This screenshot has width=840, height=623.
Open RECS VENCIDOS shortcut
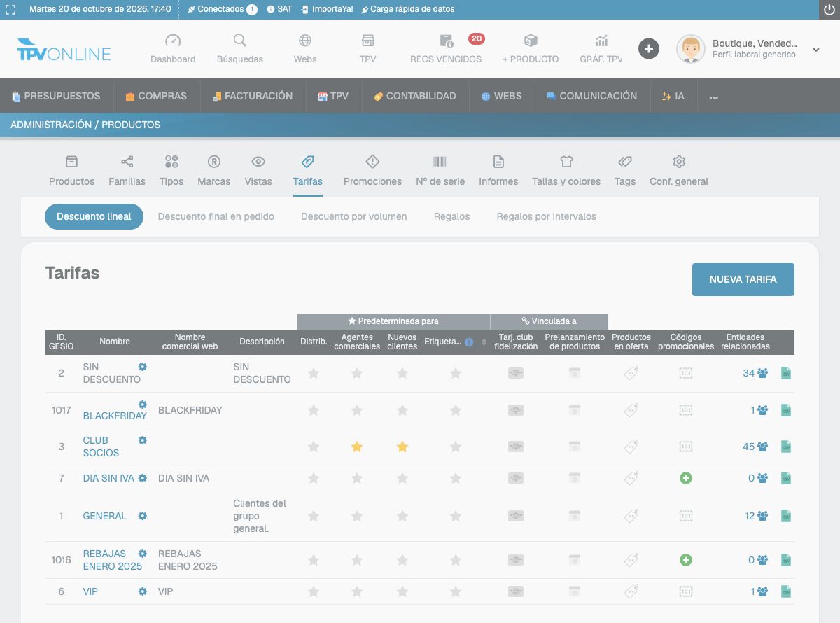tap(446, 49)
